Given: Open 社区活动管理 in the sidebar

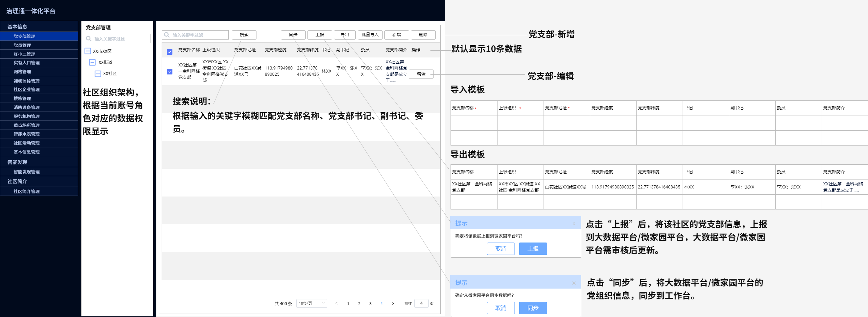Looking at the screenshot, I should (x=39, y=143).
